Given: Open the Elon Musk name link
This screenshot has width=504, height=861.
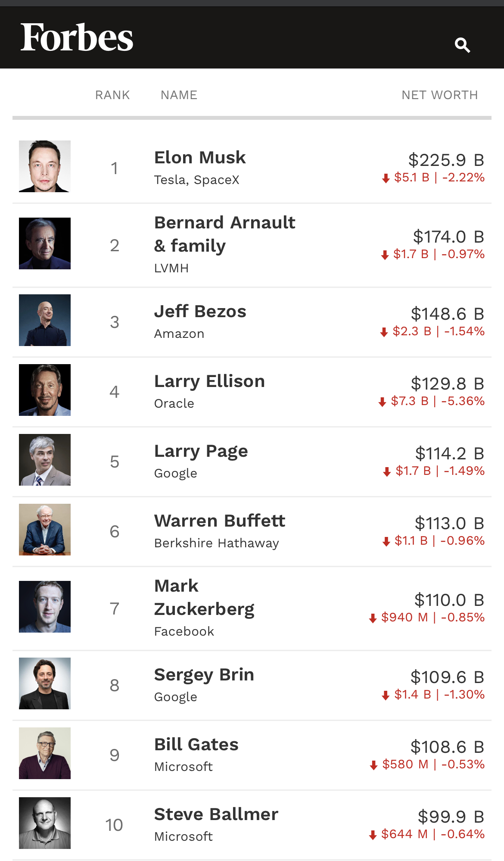Looking at the screenshot, I should coord(200,158).
